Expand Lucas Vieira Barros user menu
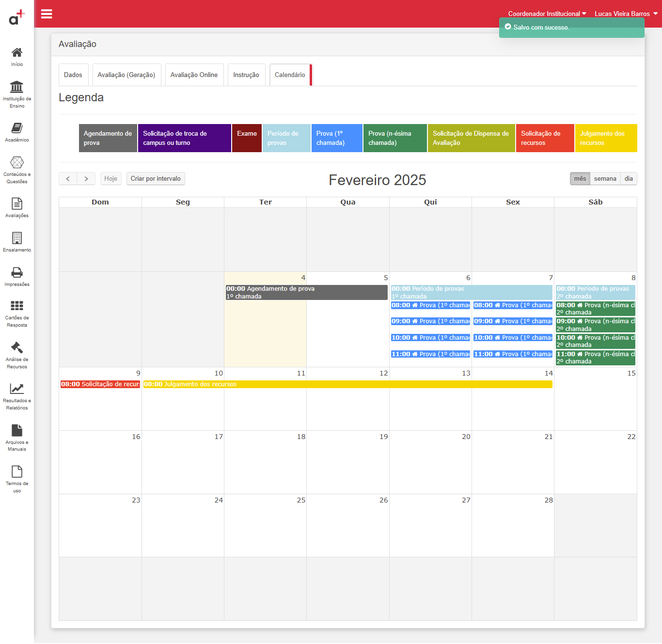Viewport: 662px width, 644px height. [626, 14]
